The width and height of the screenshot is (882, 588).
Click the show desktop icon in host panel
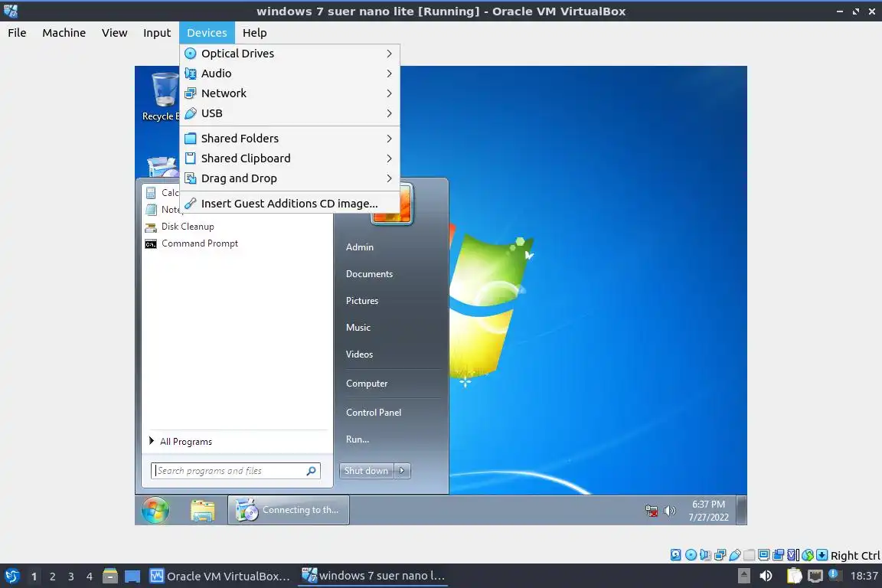pos(132,576)
